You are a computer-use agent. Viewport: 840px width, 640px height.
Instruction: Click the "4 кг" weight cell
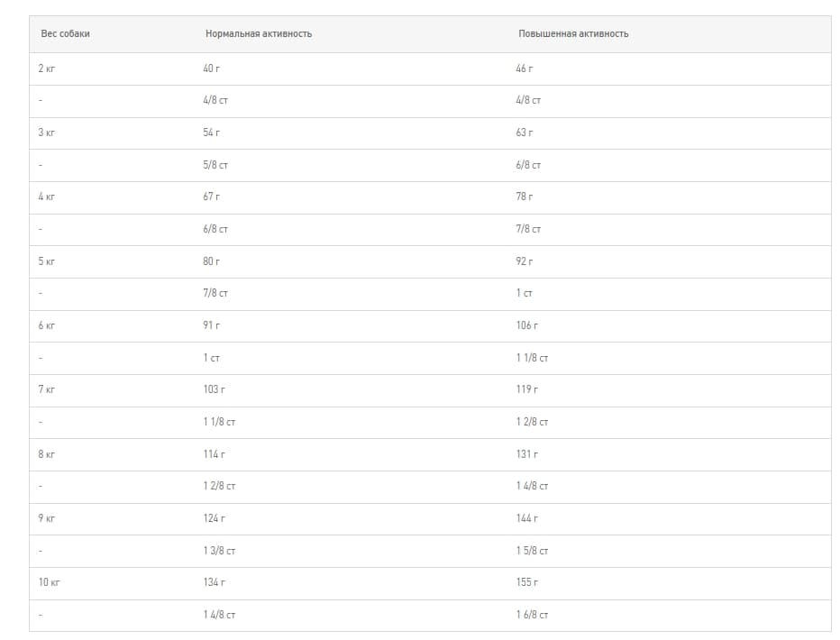47,197
